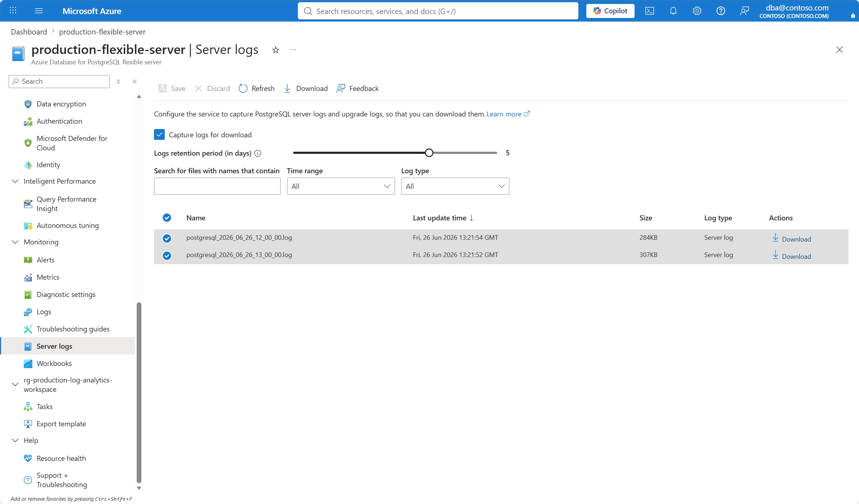The height and width of the screenshot is (504, 859).
Task: Open Autonomous tuning in sidebar
Action: [x=68, y=225]
